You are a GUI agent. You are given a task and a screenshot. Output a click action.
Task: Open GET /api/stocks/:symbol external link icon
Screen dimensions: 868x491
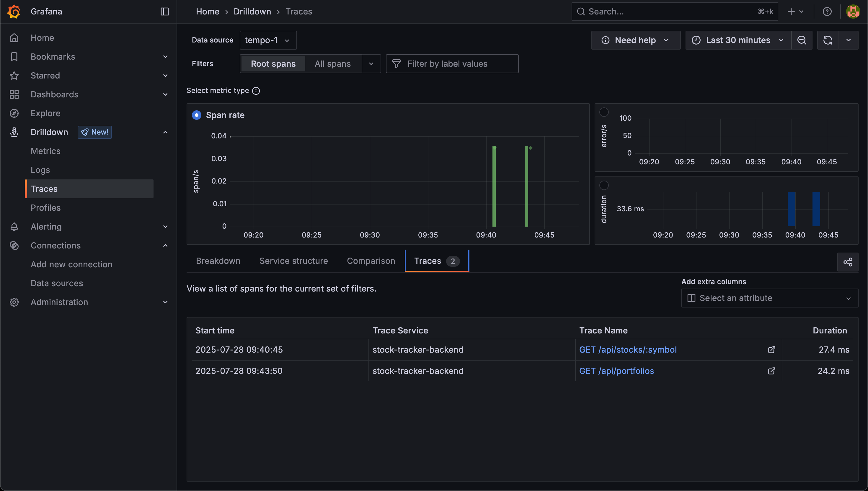coord(771,350)
